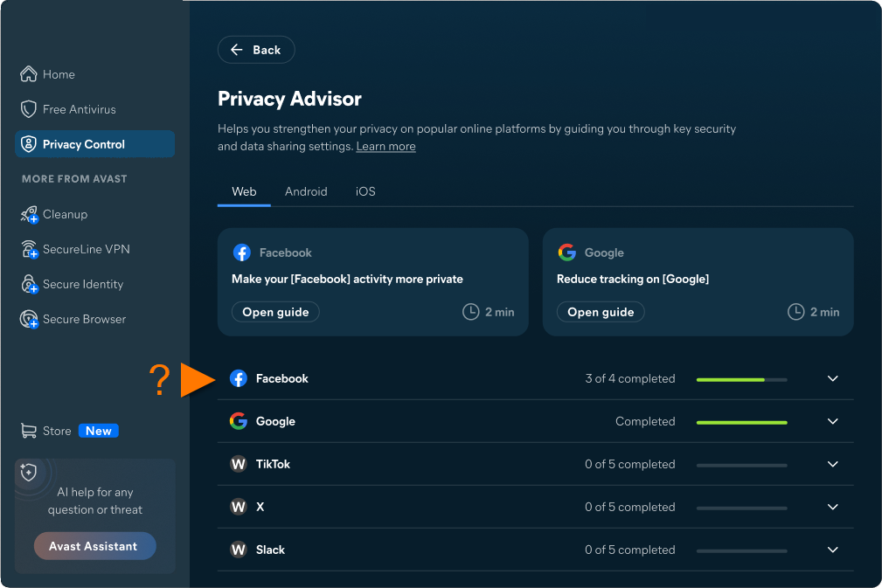Click the Avast Assistant shield sparkle icon
The width and height of the screenshot is (882, 588).
(29, 473)
